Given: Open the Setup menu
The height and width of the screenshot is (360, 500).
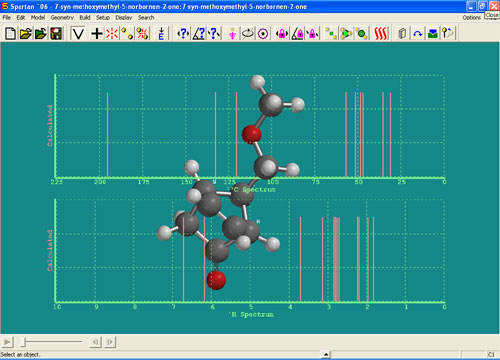Looking at the screenshot, I should pos(103,17).
